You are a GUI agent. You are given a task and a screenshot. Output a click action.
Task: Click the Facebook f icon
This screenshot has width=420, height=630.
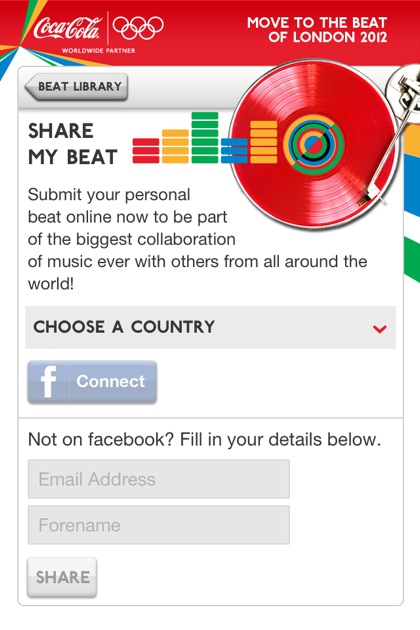48,381
